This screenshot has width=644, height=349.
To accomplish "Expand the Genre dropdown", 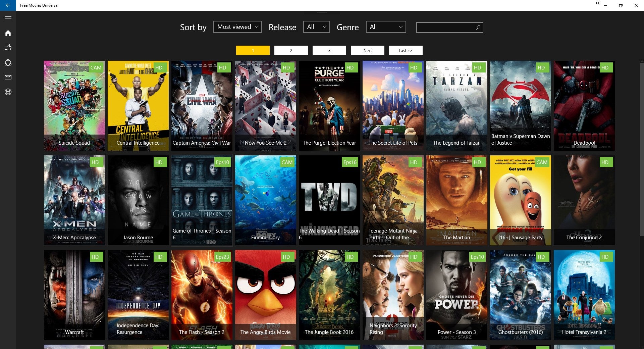I will [386, 27].
